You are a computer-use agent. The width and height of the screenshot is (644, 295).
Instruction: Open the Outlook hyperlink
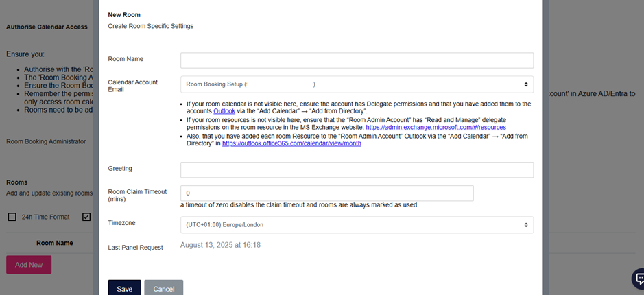point(224,111)
